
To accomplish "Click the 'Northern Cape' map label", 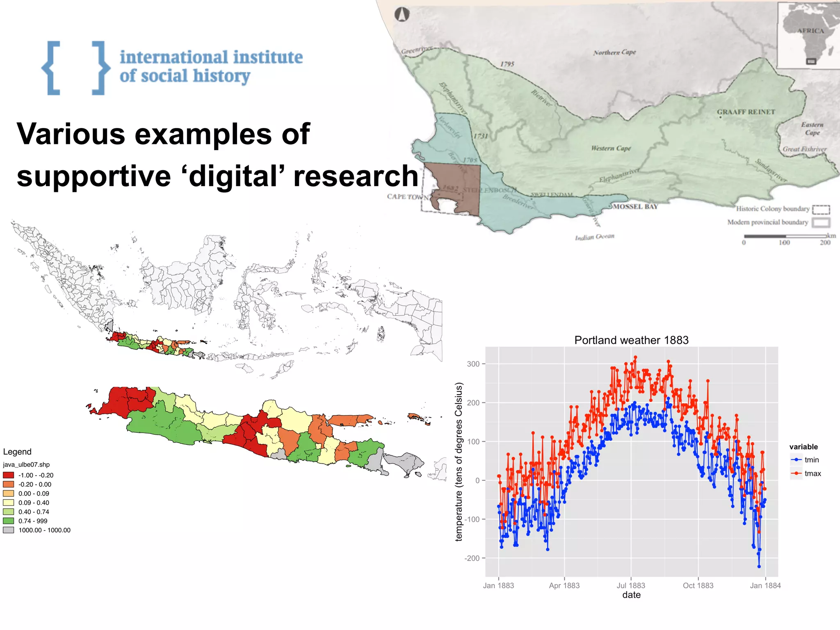I will tap(614, 52).
